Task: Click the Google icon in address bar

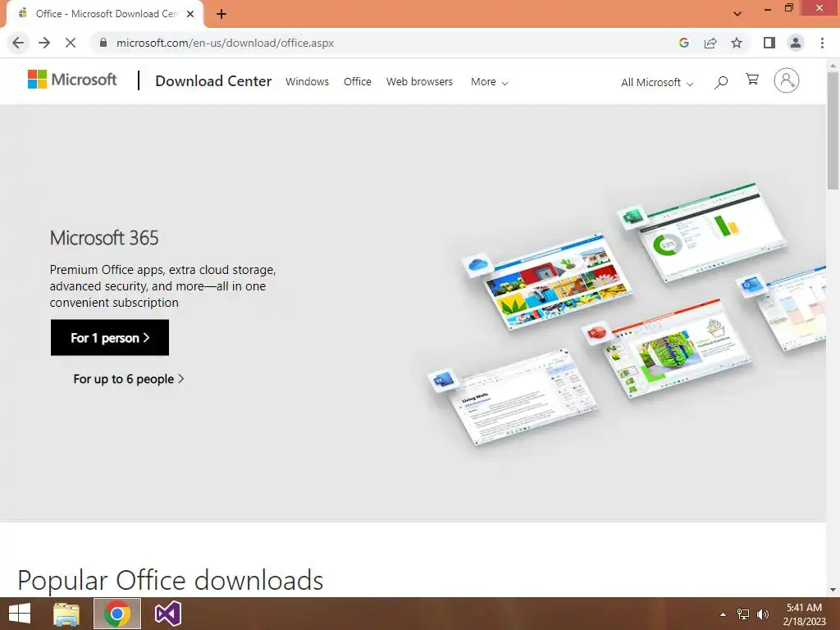Action: pyautogui.click(x=683, y=43)
